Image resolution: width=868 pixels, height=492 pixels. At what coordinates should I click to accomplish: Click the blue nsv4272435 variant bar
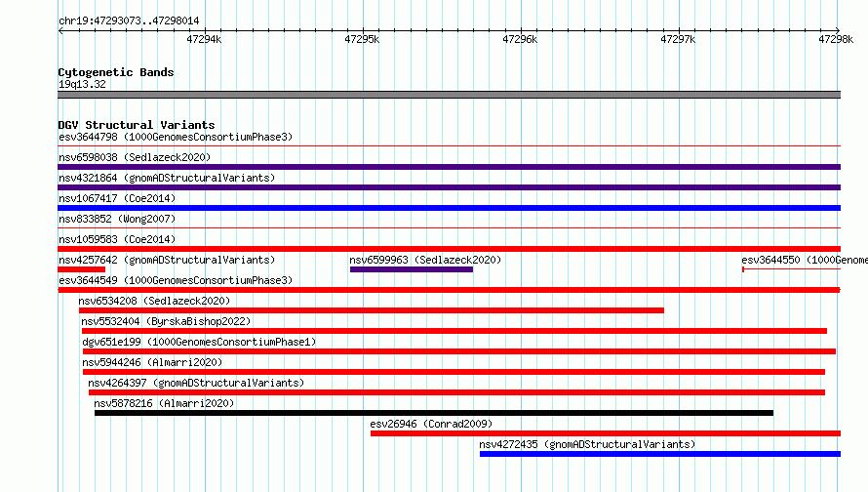660,454
